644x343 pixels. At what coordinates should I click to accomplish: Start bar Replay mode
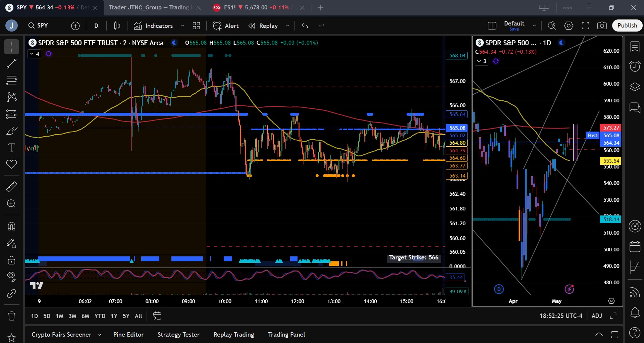(x=263, y=26)
